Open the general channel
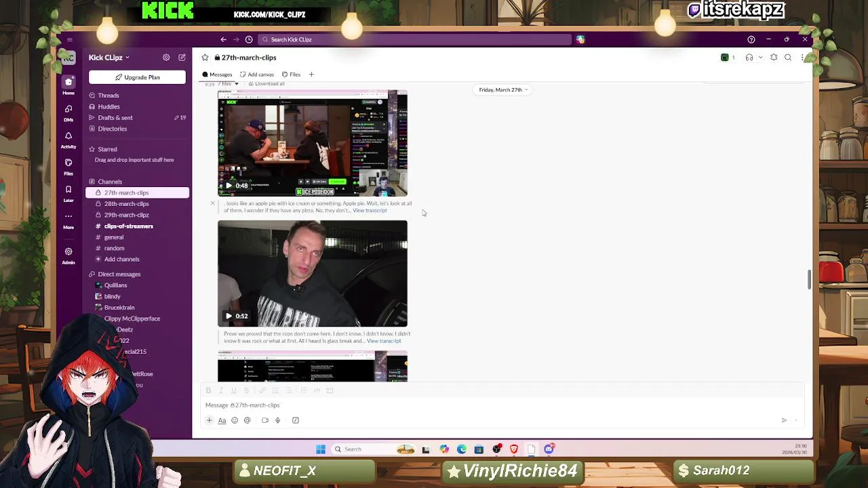The image size is (868, 488). click(113, 237)
